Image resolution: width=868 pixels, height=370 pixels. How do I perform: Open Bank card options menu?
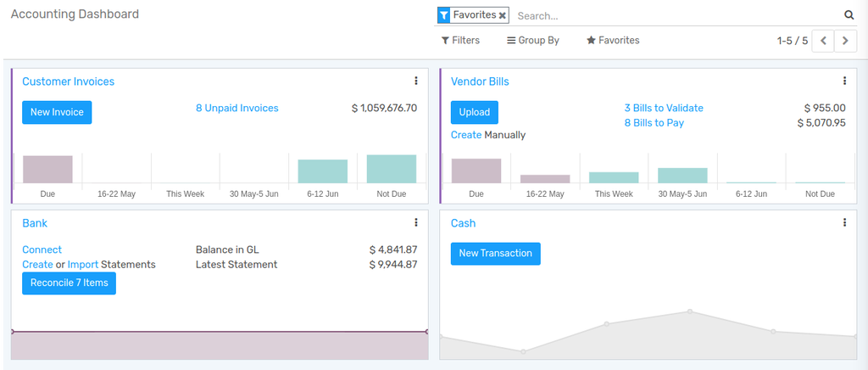pos(416,223)
